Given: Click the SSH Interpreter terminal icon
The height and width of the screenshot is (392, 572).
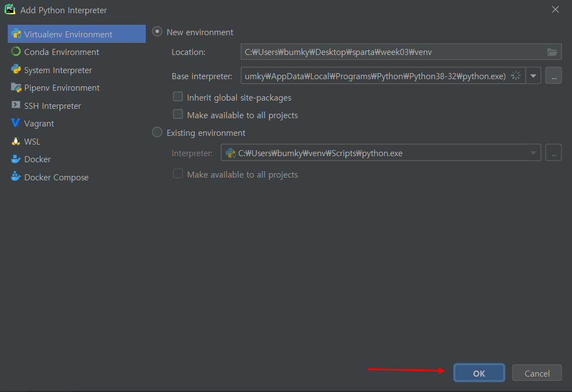Looking at the screenshot, I should tap(16, 105).
